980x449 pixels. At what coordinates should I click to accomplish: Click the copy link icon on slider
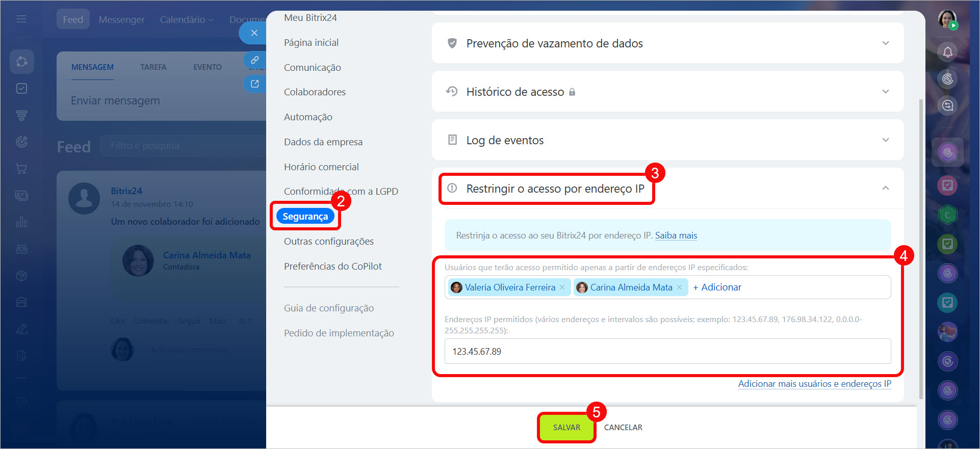click(255, 60)
